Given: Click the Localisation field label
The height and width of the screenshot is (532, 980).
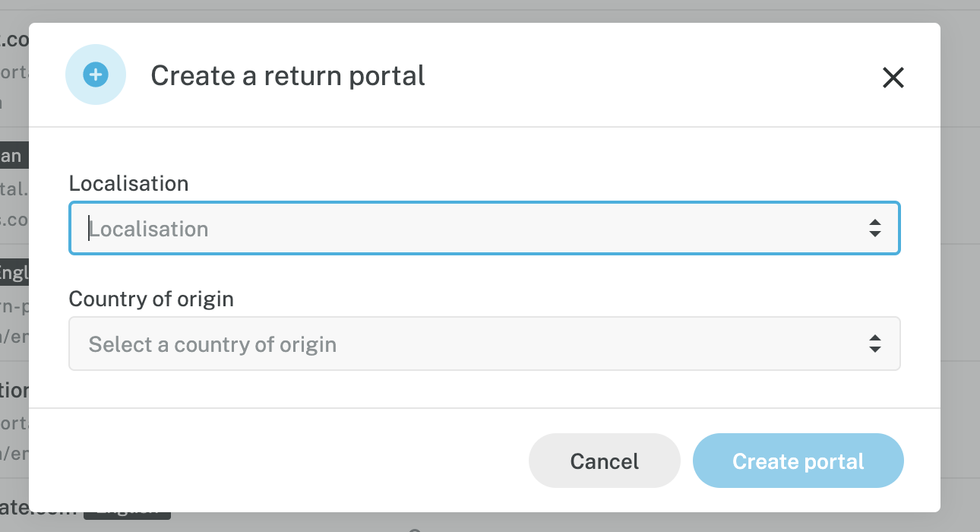Looking at the screenshot, I should click(x=128, y=183).
